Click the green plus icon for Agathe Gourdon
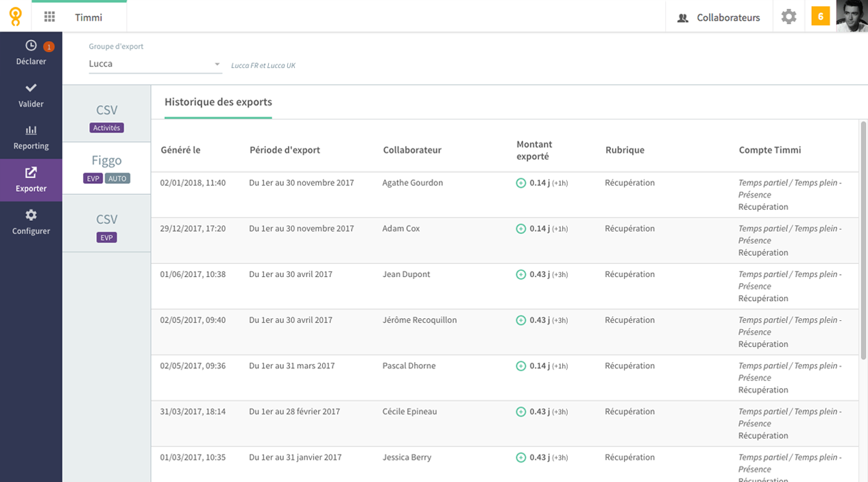 click(x=521, y=183)
